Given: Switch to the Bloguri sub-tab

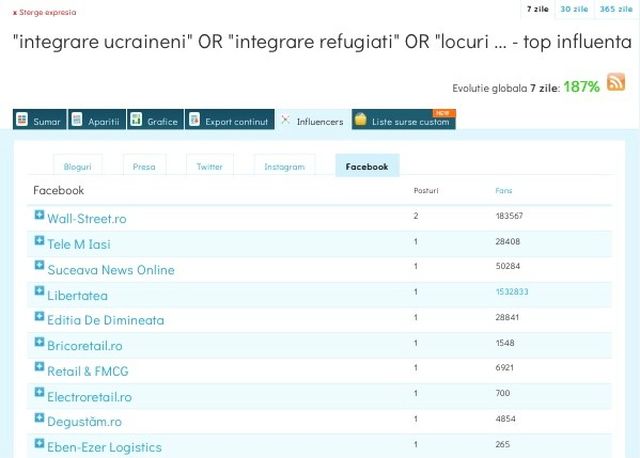Looking at the screenshot, I should click(78, 166).
